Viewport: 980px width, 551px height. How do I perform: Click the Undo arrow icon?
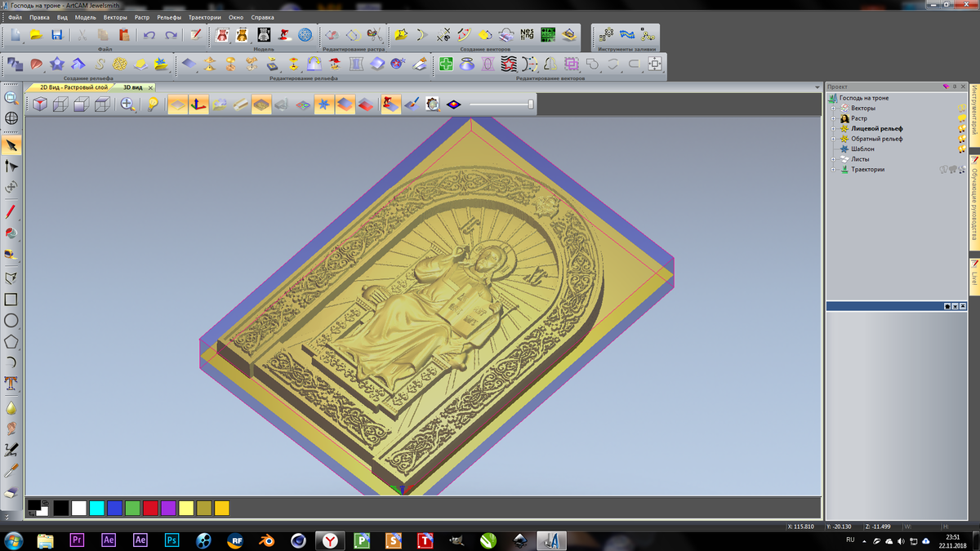(x=149, y=35)
